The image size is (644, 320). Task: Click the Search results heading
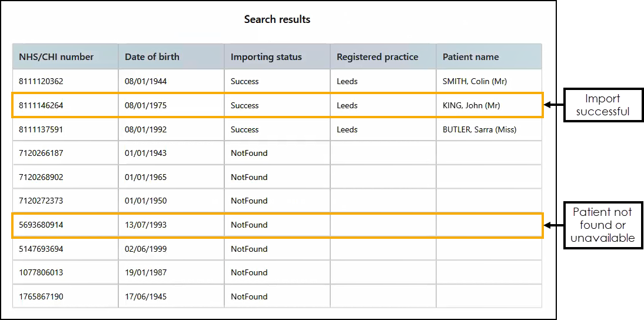[277, 19]
